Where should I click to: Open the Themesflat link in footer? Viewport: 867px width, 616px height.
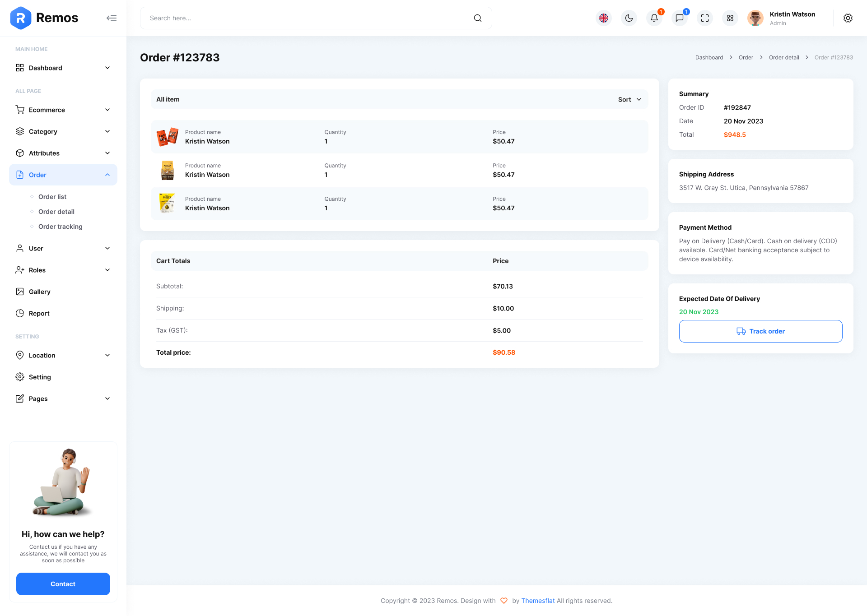point(538,601)
